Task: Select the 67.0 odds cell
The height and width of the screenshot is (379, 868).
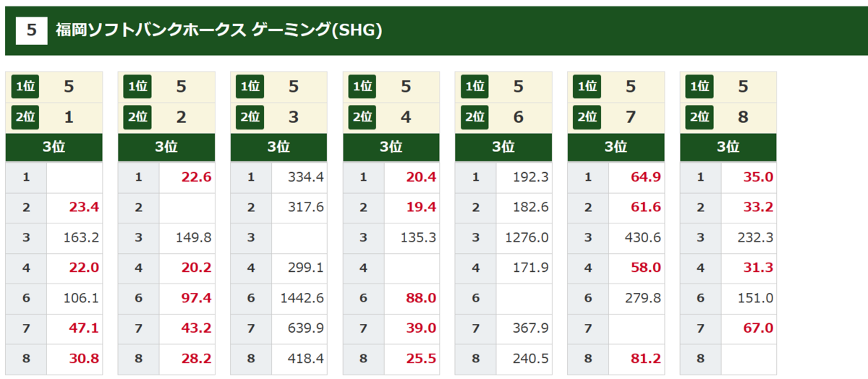Action: coord(749,328)
